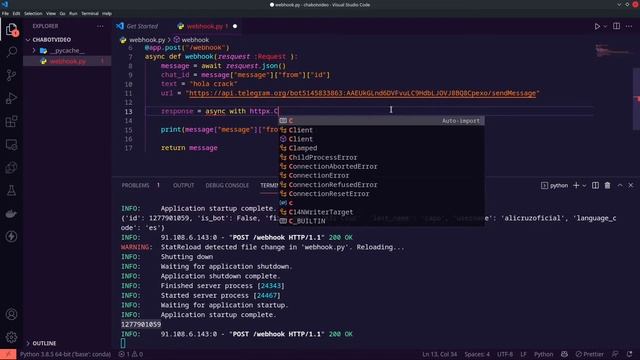640x360 pixels.
Task: Split the editor to the right
Action: 616,26
